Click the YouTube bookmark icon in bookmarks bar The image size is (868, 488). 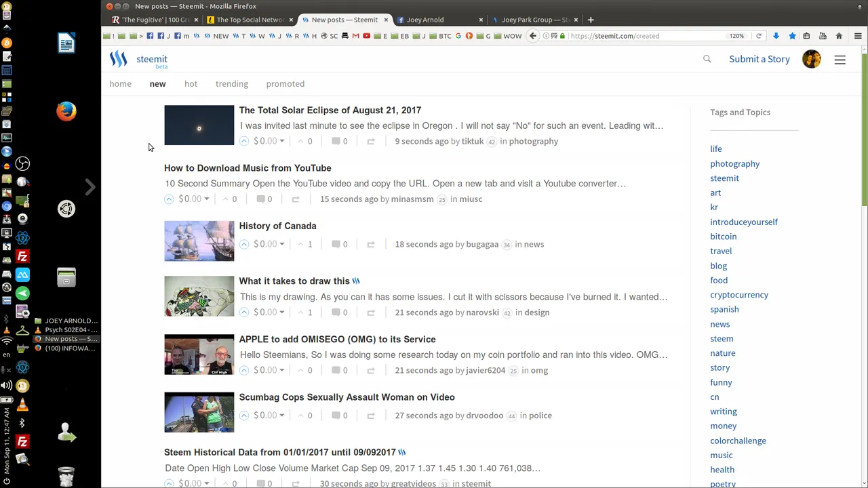point(366,36)
